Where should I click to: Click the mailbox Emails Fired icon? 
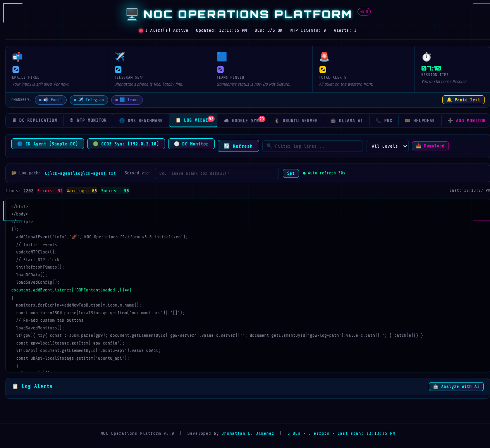point(17,57)
